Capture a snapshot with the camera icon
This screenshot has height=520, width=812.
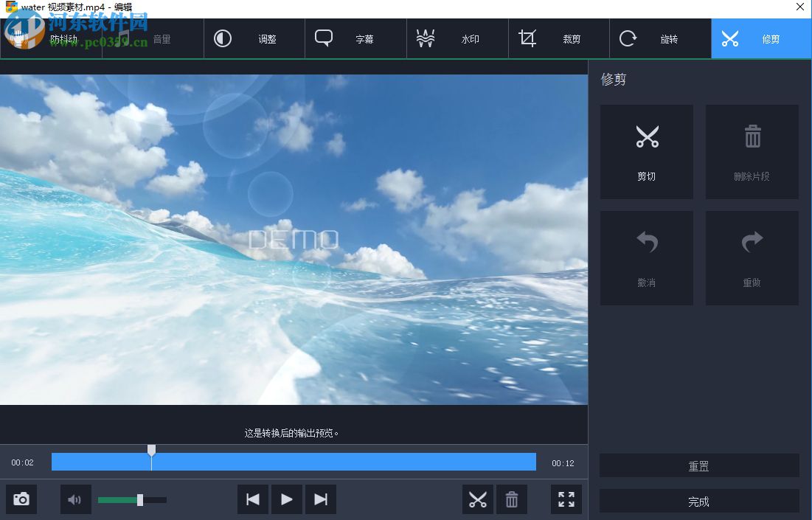[21, 499]
